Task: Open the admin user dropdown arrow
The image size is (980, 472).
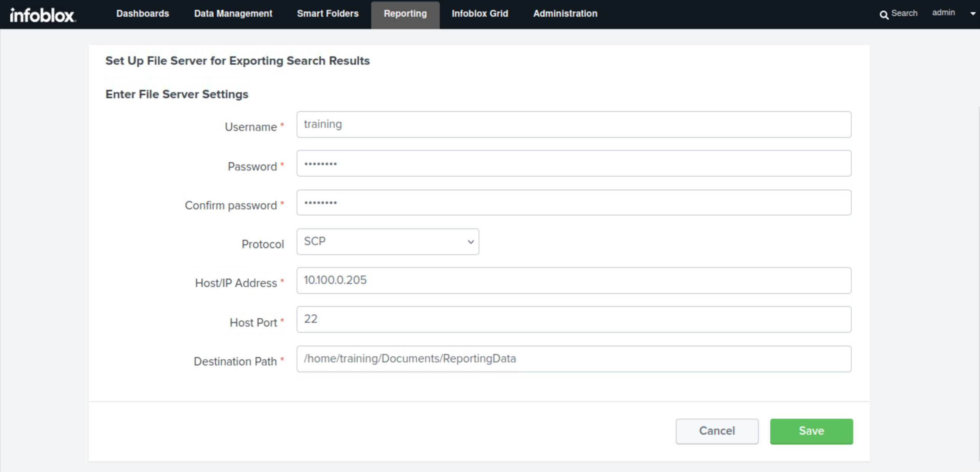Action: (973, 14)
